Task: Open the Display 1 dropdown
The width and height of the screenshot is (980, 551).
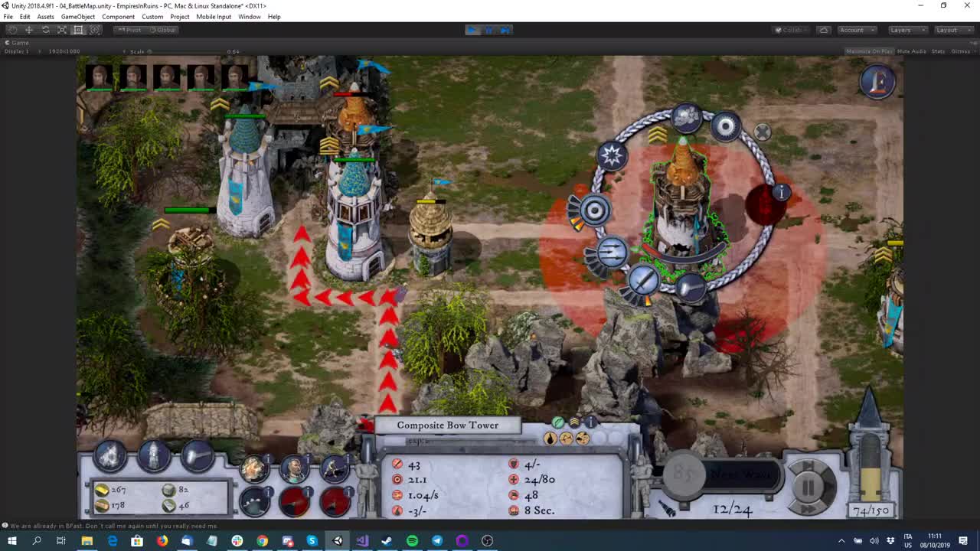Action: (x=19, y=51)
